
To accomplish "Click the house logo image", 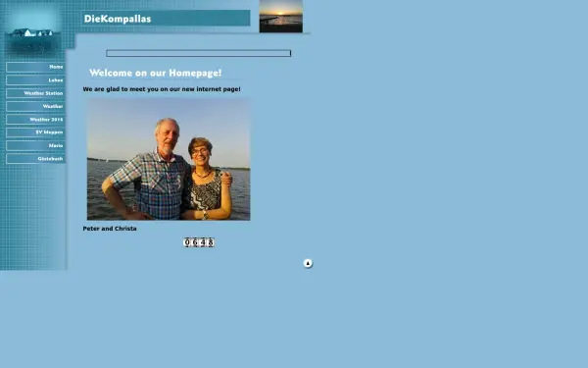I will pos(32,32).
